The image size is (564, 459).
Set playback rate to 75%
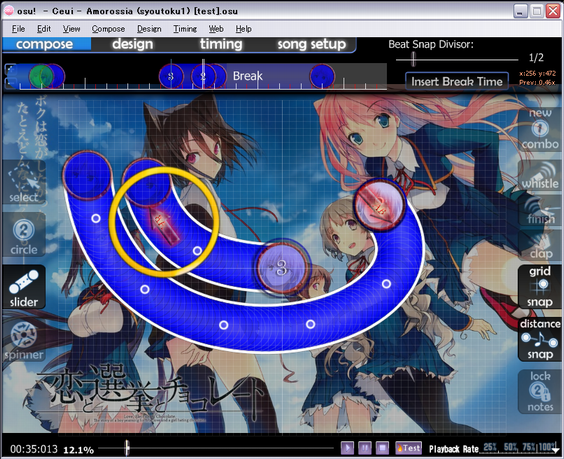click(x=529, y=447)
